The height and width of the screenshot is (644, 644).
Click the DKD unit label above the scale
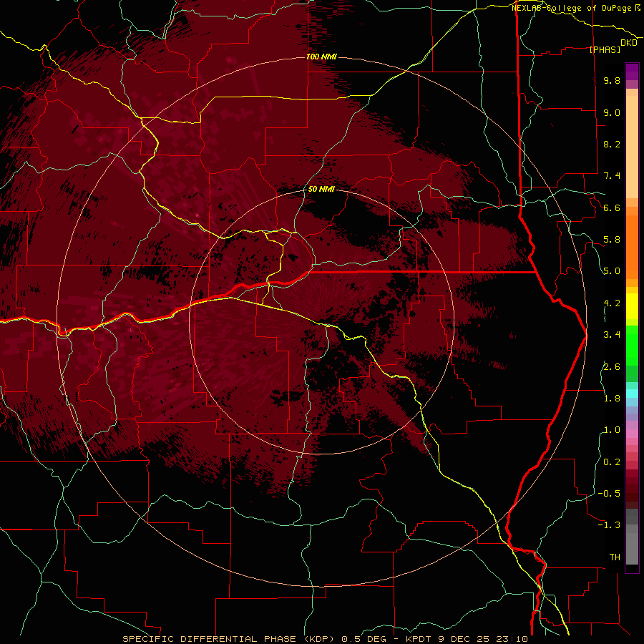tap(629, 43)
